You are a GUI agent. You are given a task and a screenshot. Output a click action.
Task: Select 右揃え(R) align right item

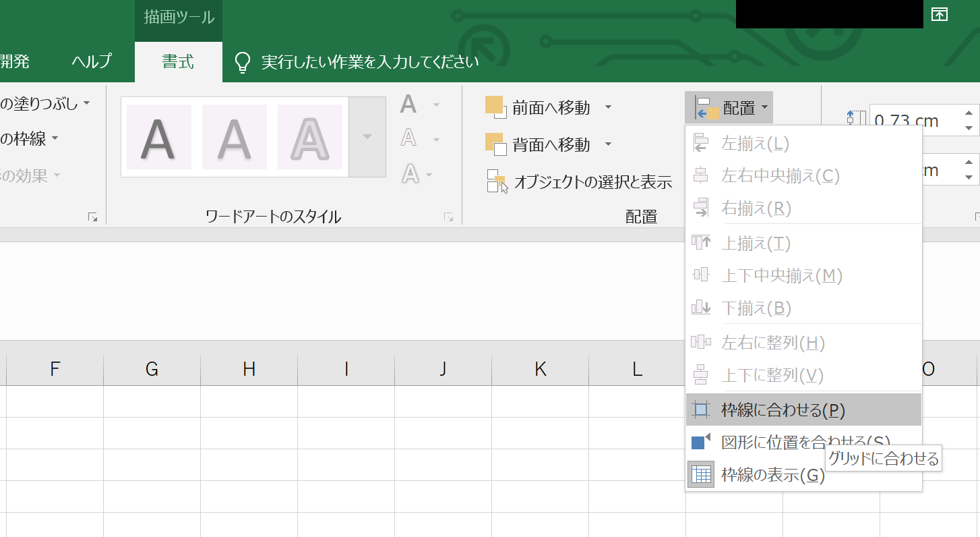(x=803, y=208)
